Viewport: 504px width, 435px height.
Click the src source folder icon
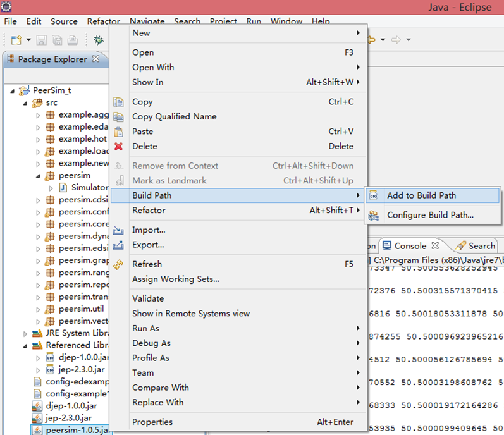37,103
